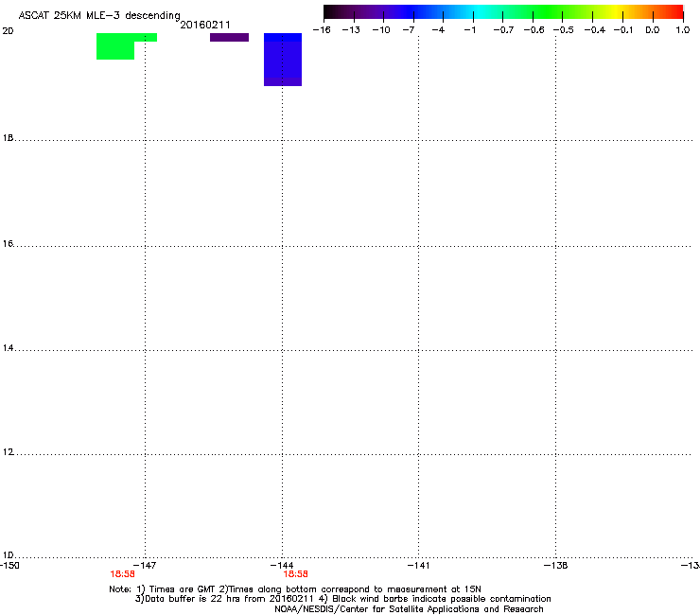700x615 pixels.
Task: Click the -0.5 color scale label
Action: point(564,30)
